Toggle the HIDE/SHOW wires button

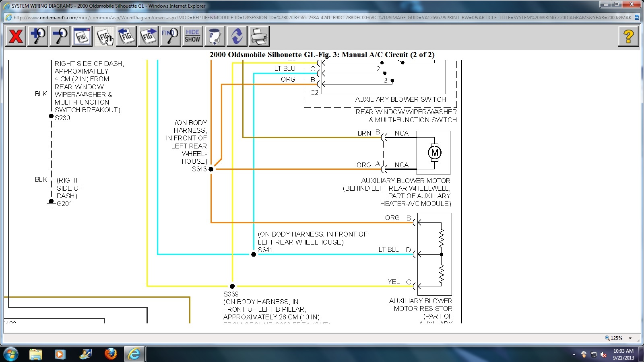point(192,36)
